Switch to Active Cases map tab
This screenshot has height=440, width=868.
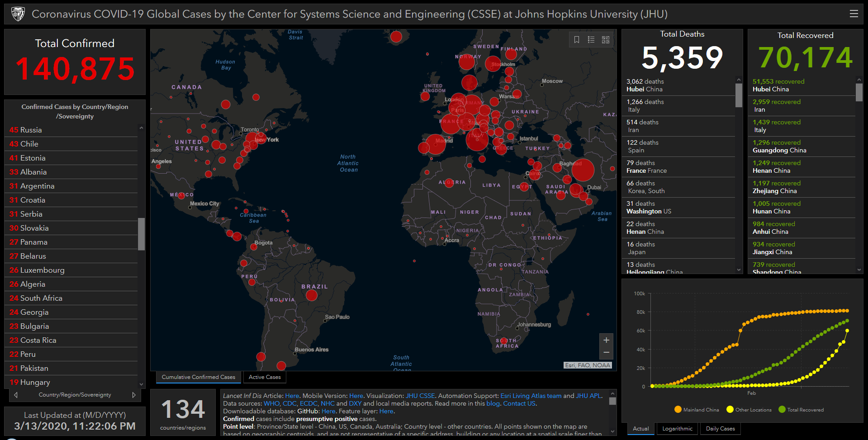[265, 377]
